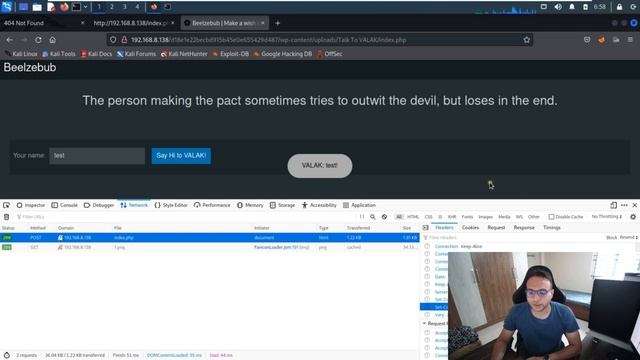The image size is (640, 360).
Task: Open the Performance devtools tab
Action: click(x=212, y=205)
